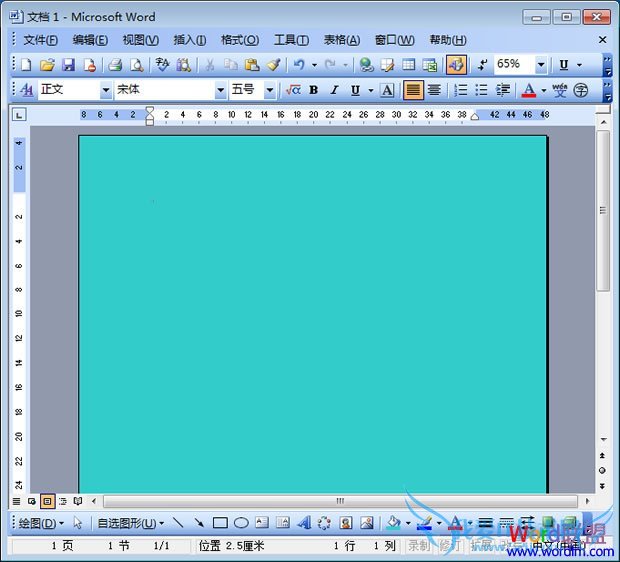Click the Save icon in the toolbar
The height and width of the screenshot is (562, 620).
pos(69,65)
